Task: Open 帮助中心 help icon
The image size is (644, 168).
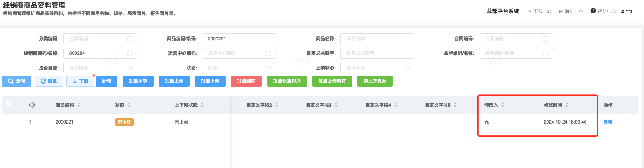Action: click(593, 11)
